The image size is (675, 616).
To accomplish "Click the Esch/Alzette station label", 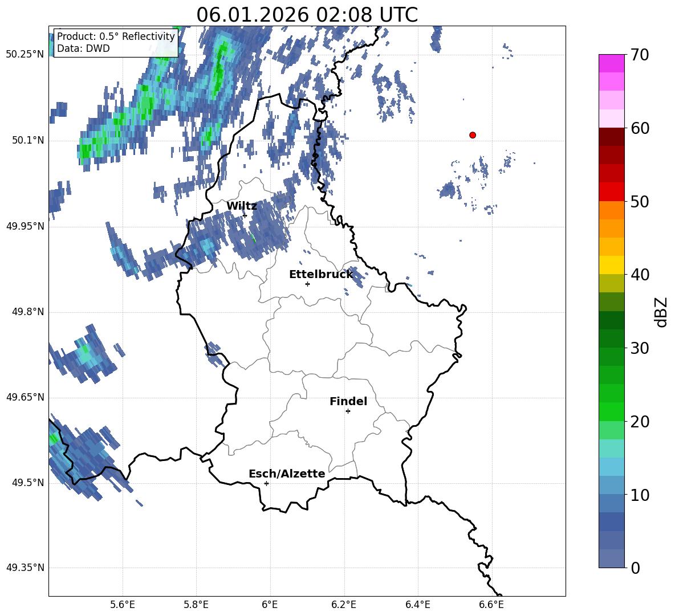I will (x=287, y=474).
